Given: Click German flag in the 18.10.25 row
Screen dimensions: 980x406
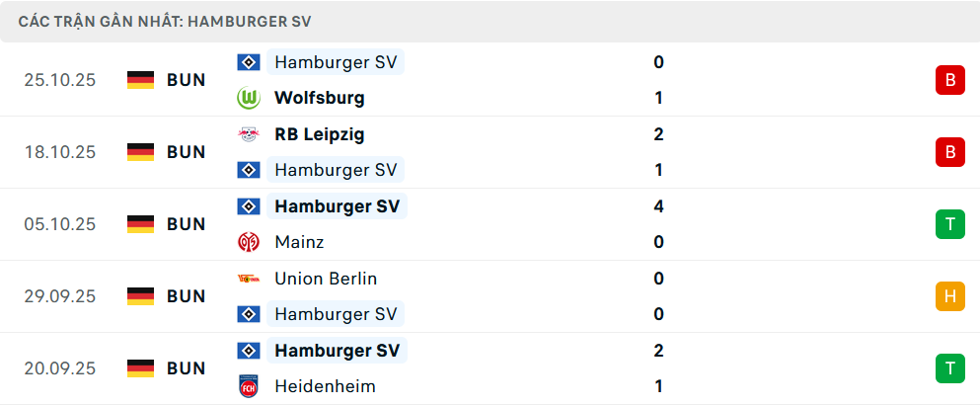Looking at the screenshot, I should tap(141, 152).
